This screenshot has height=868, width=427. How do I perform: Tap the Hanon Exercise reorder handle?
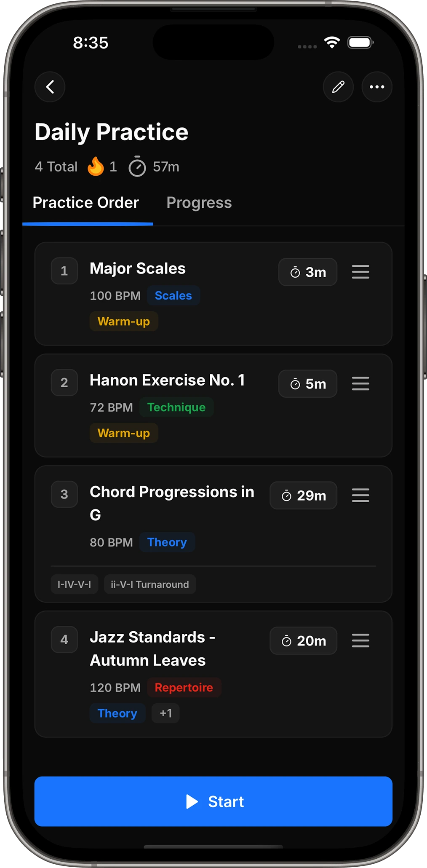coord(360,383)
